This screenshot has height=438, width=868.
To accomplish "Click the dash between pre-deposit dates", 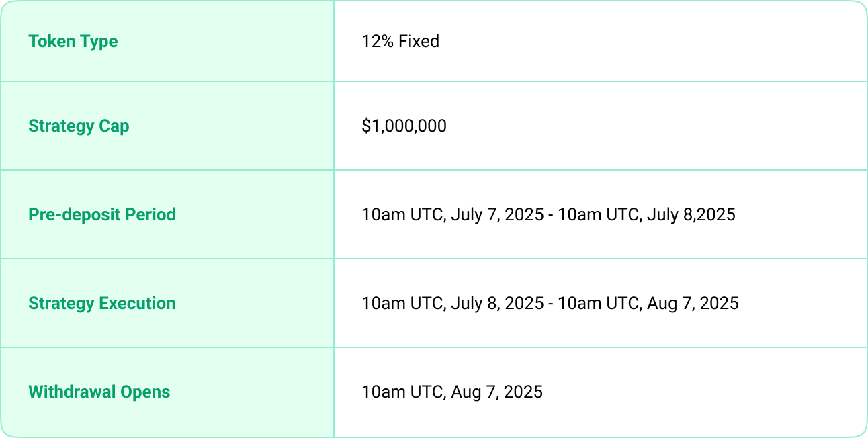I will [551, 216].
